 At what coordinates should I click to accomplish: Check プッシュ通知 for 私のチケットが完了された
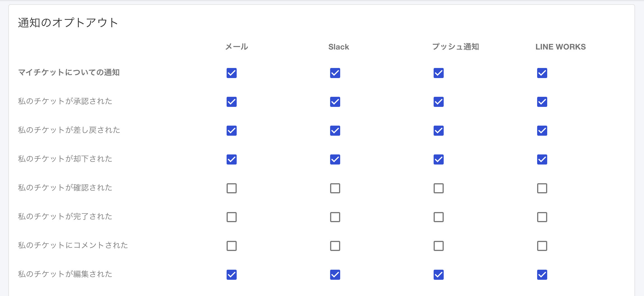click(439, 217)
